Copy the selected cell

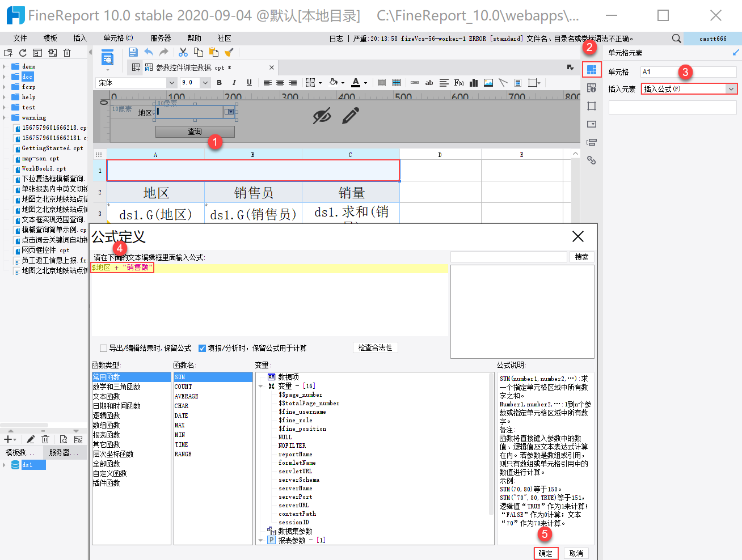199,52
